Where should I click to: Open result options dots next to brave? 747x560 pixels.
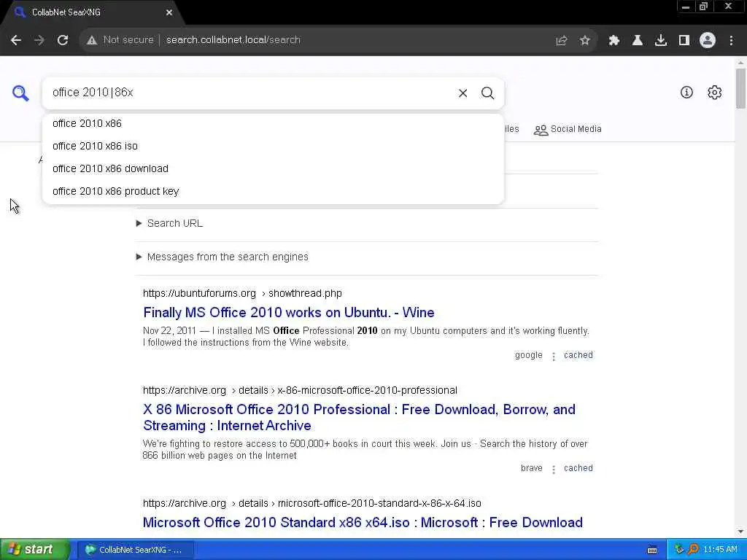click(x=554, y=470)
